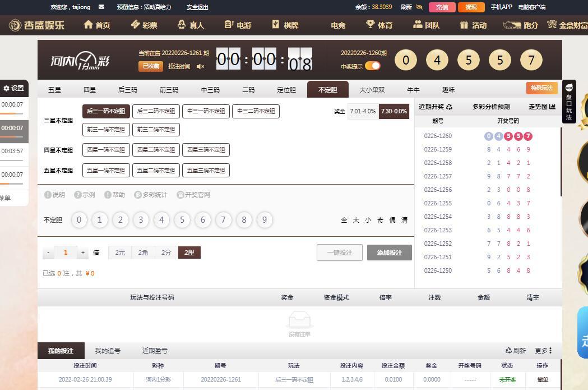Decrease multiplier with minus button
This screenshot has width=588, height=390.
coord(48,253)
